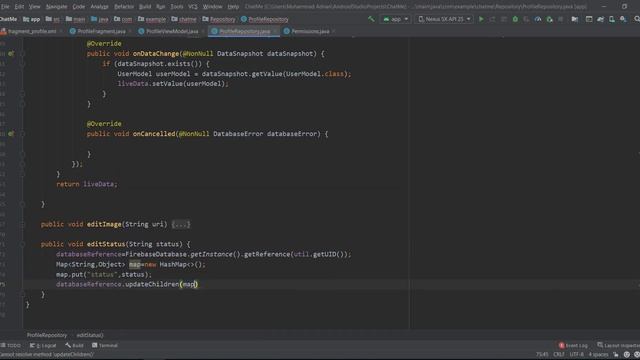This screenshot has height=360, width=640.
Task: Open the Terminal tool window
Action: coord(105,345)
